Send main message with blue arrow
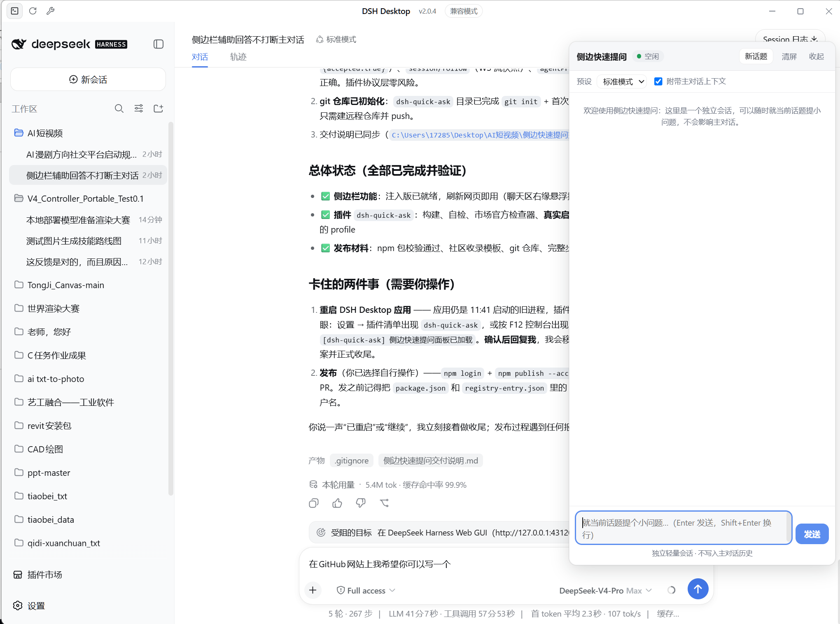The image size is (840, 624). click(x=698, y=589)
